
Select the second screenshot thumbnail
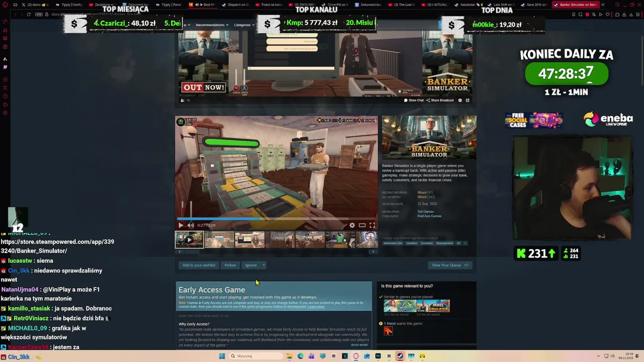click(219, 240)
